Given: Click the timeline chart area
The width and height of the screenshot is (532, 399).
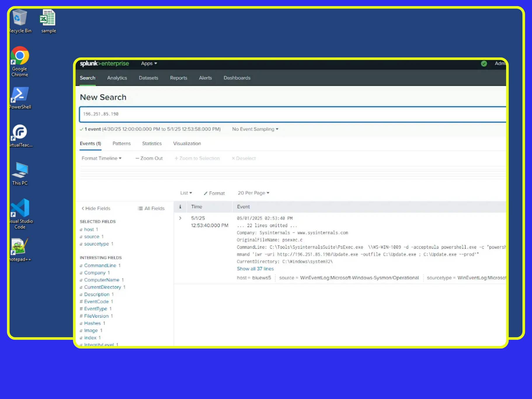Looking at the screenshot, I should point(293,173).
